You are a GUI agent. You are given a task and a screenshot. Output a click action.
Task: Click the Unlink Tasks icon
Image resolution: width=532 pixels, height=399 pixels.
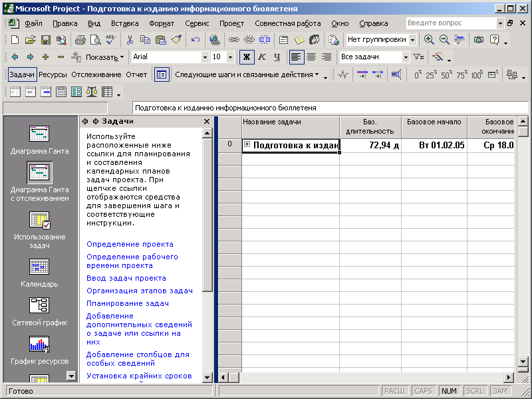tap(249, 40)
